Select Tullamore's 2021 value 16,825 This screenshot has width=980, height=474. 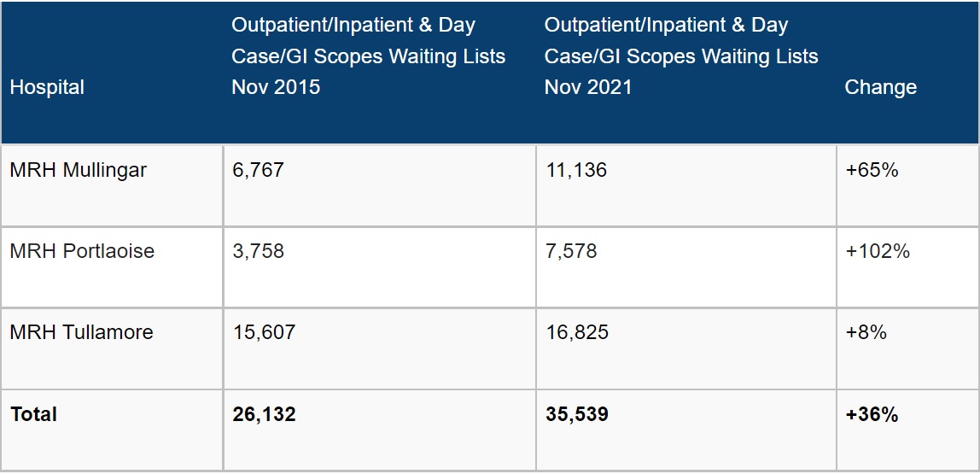pyautogui.click(x=577, y=332)
